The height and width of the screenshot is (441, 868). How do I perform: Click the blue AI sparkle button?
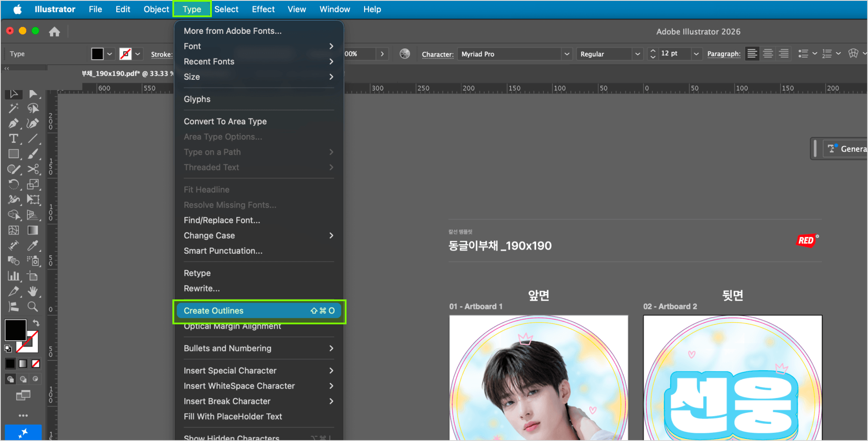[x=23, y=432]
